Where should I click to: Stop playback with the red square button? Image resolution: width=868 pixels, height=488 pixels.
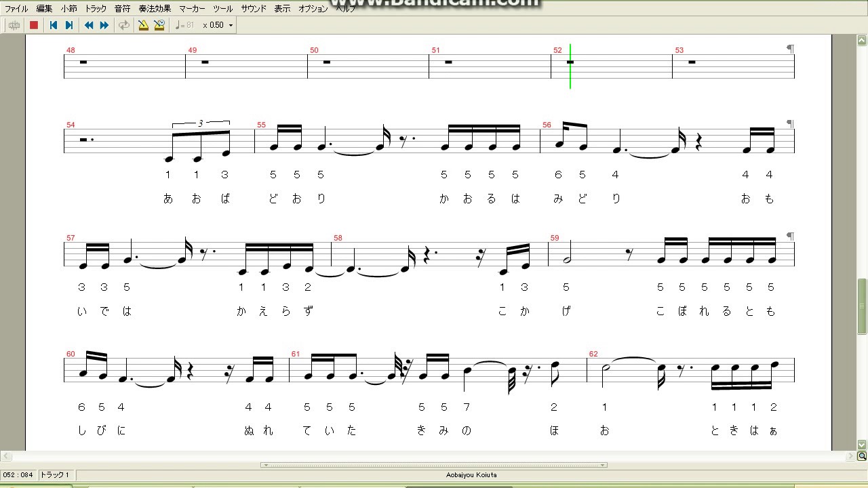34,25
